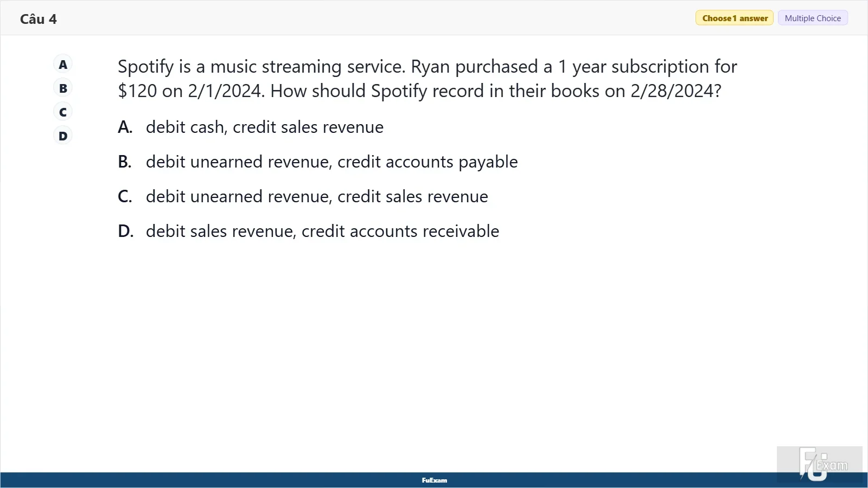The width and height of the screenshot is (868, 488).
Task: Select answer bubble D
Action: (63, 136)
